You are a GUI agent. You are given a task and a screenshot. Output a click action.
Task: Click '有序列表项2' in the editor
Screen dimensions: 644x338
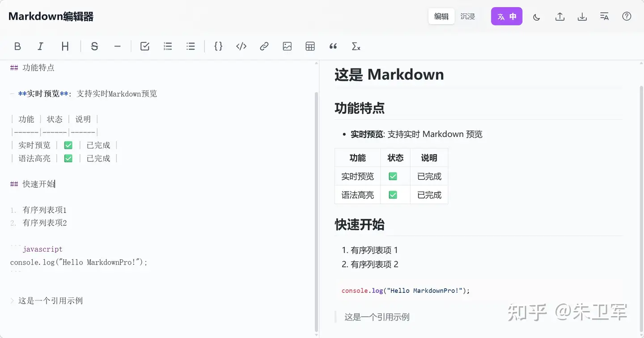click(x=45, y=223)
